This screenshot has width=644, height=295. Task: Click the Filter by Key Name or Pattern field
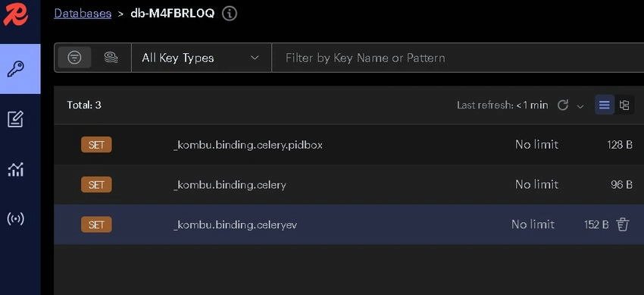[458, 58]
